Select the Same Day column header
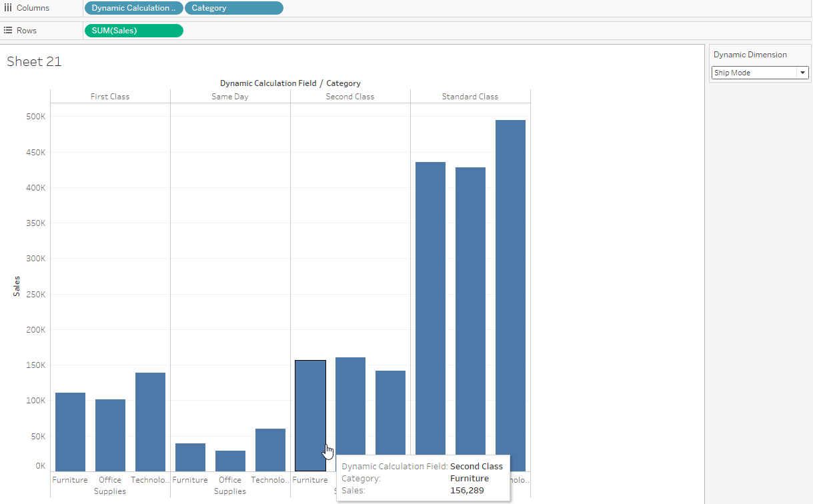This screenshot has height=504, width=813. pyautogui.click(x=230, y=97)
